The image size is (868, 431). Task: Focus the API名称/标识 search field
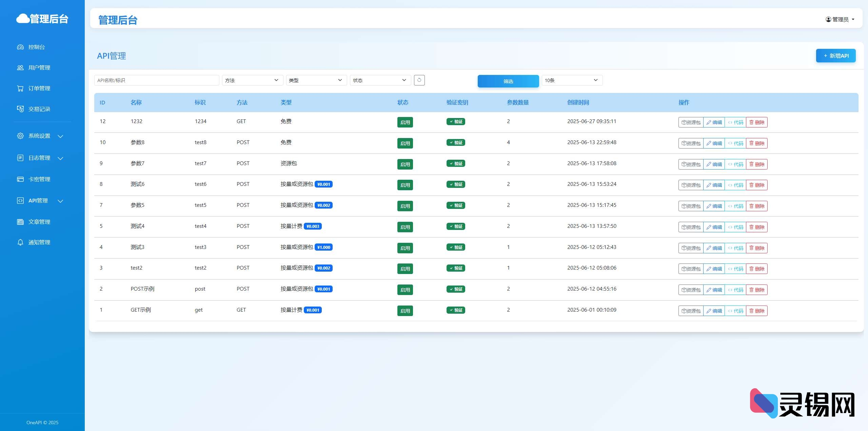pos(156,80)
